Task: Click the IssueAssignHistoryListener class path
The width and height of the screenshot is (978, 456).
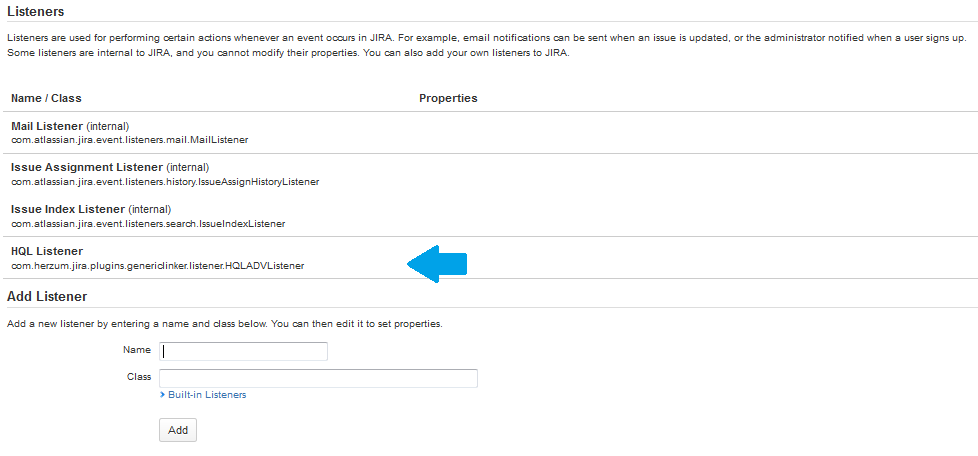Action: tap(165, 182)
